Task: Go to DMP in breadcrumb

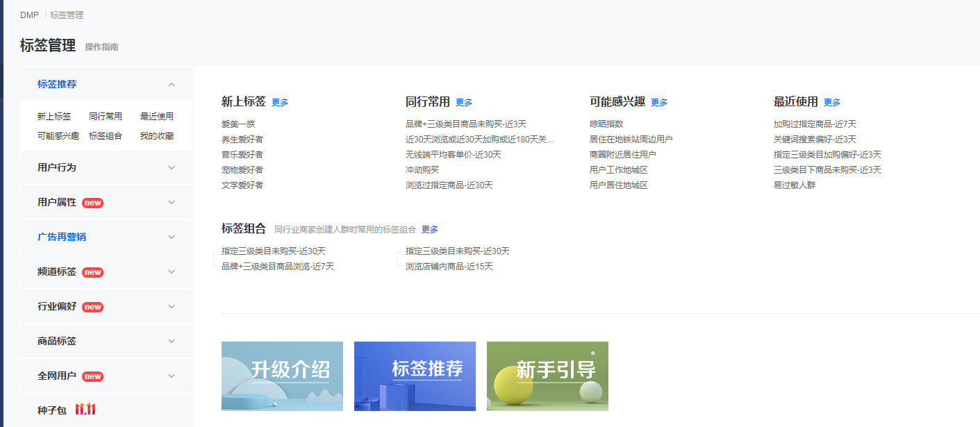Action: click(29, 15)
